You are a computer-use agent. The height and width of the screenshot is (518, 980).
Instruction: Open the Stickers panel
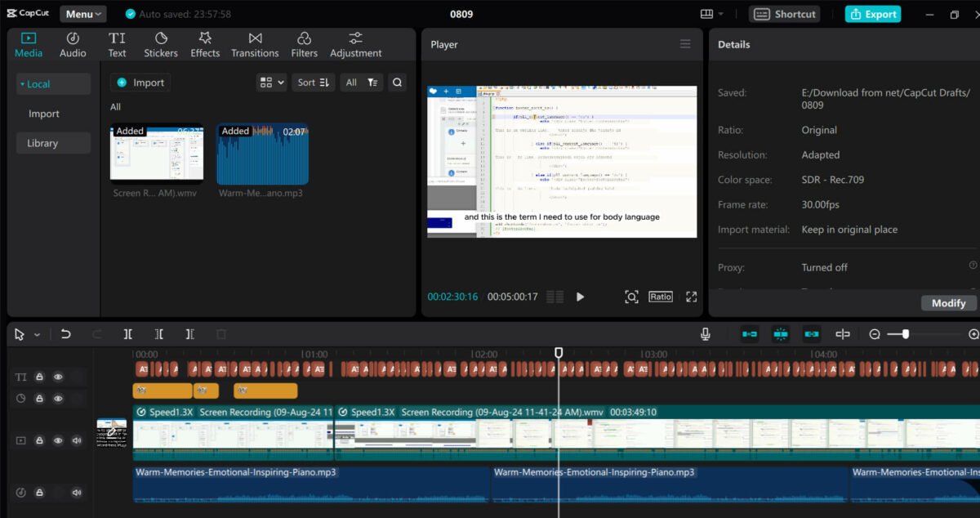[160, 44]
